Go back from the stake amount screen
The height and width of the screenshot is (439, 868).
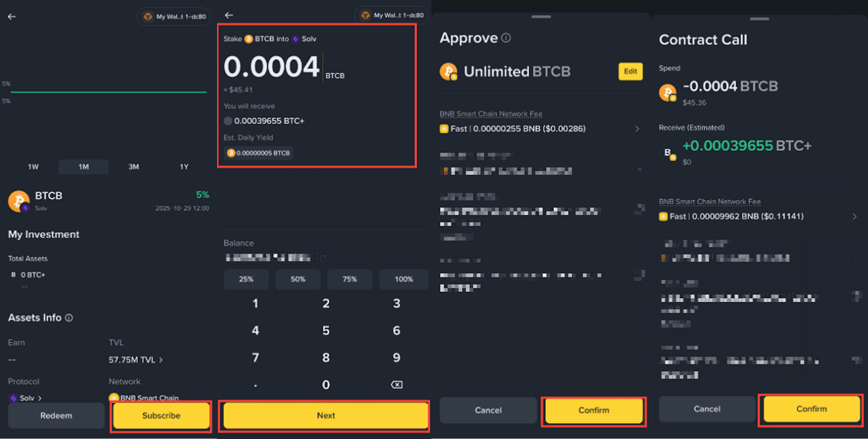[x=229, y=15]
